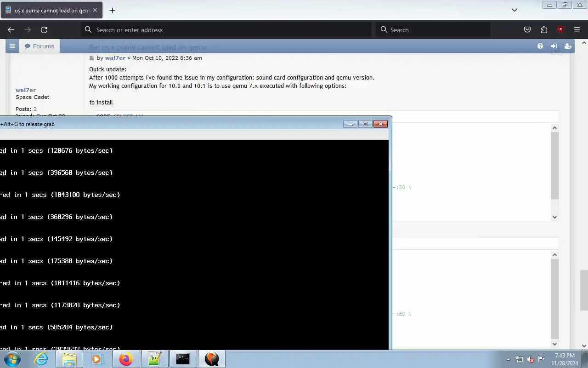This screenshot has width=588, height=368.
Task: Switch to Firefox in the taskbar
Action: [x=126, y=359]
